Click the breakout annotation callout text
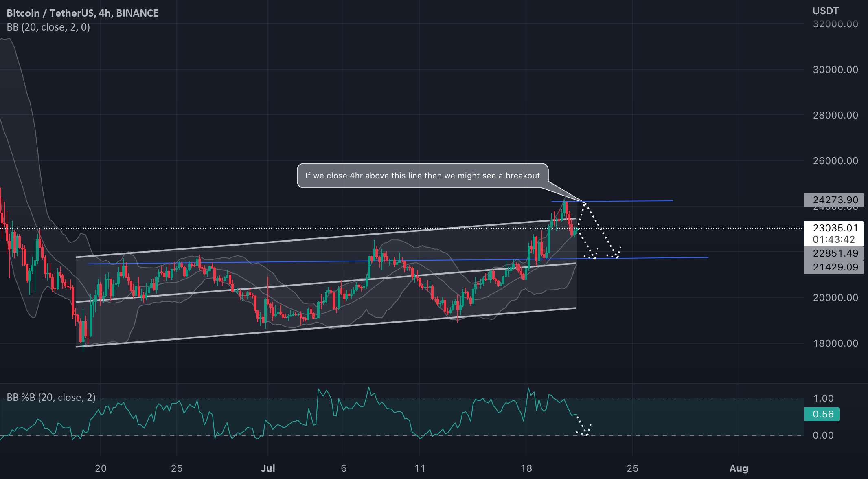Viewport: 868px width, 479px height. [423, 176]
